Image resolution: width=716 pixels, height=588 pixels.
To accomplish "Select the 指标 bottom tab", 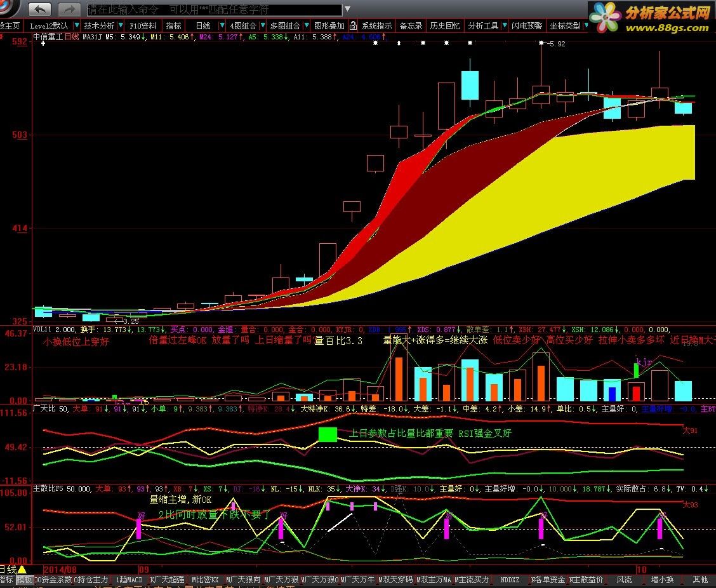I will [6, 579].
